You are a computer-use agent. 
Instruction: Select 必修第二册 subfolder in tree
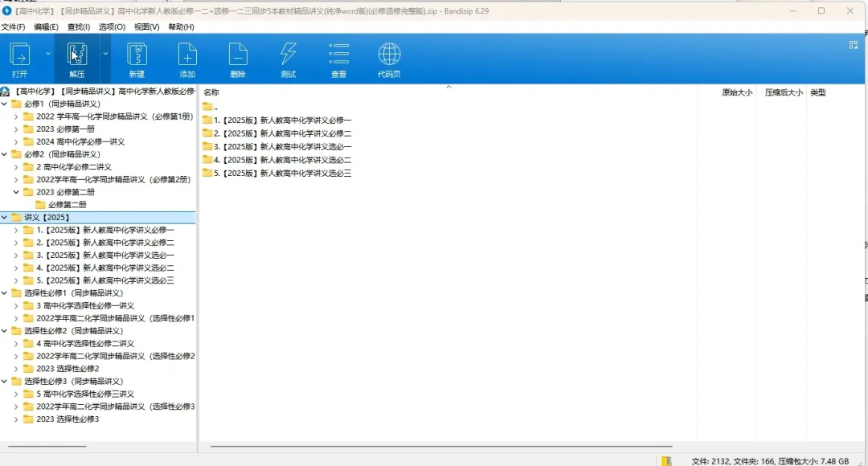67,205
